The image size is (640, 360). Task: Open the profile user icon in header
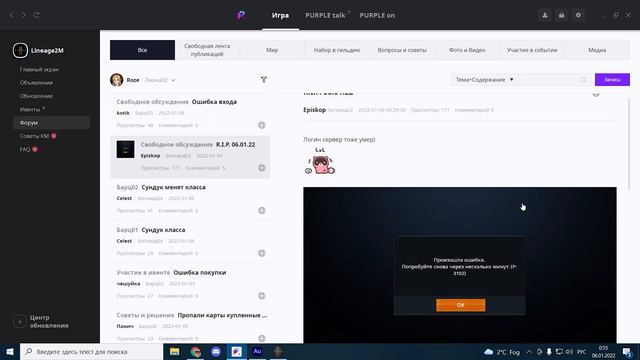tap(545, 15)
